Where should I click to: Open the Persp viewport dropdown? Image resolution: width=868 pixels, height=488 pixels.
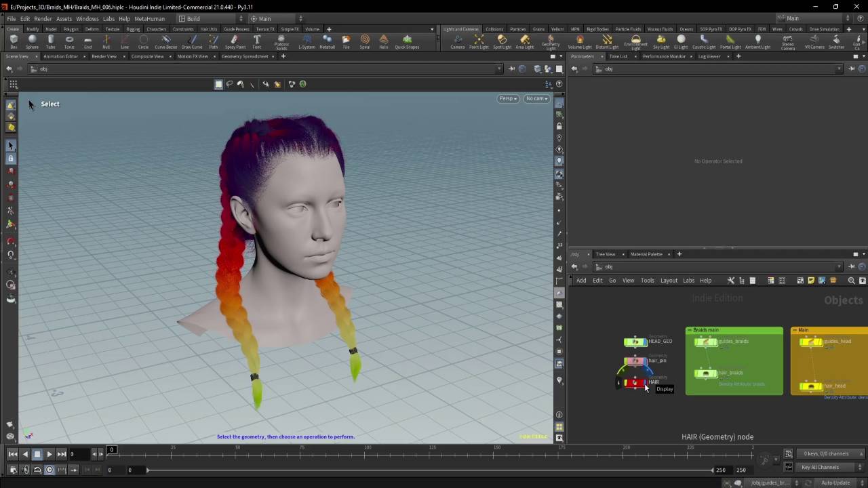(508, 99)
